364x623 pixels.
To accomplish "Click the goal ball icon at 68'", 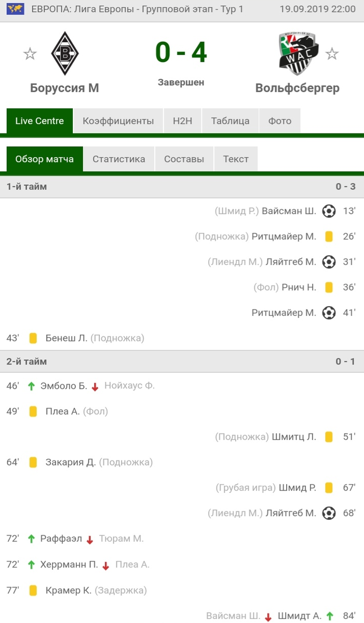I will pyautogui.click(x=329, y=513).
